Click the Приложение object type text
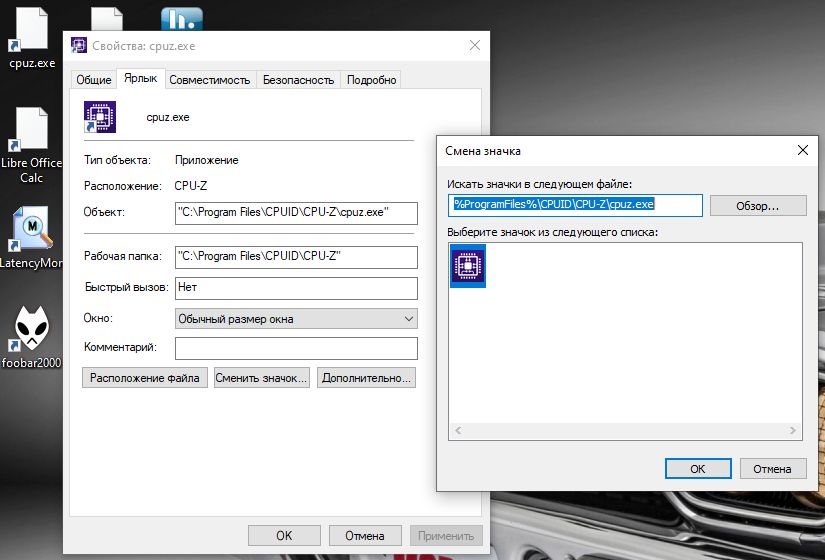825x560 pixels. [206, 160]
